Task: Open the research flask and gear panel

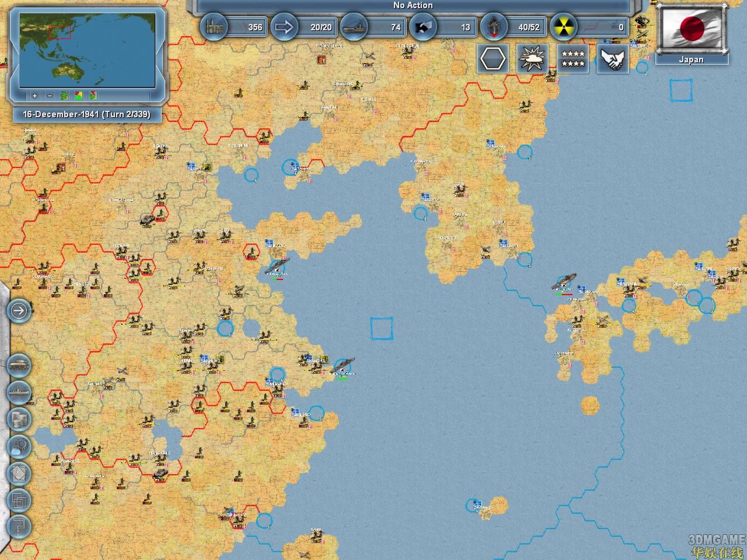Action: 19,446
